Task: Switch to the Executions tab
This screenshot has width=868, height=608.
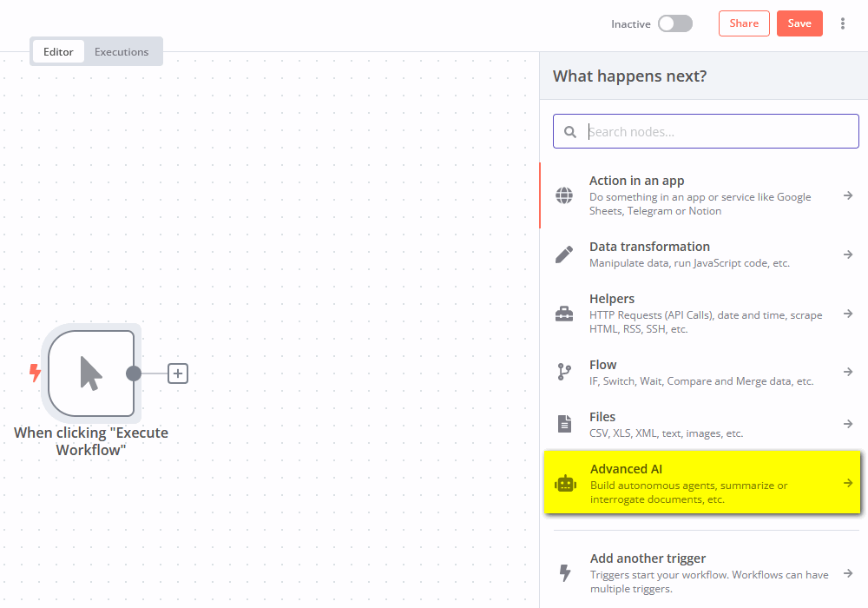Action: [x=122, y=52]
